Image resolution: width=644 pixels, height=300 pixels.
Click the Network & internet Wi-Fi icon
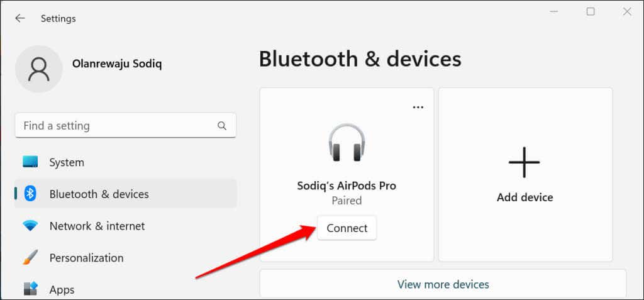coord(30,226)
